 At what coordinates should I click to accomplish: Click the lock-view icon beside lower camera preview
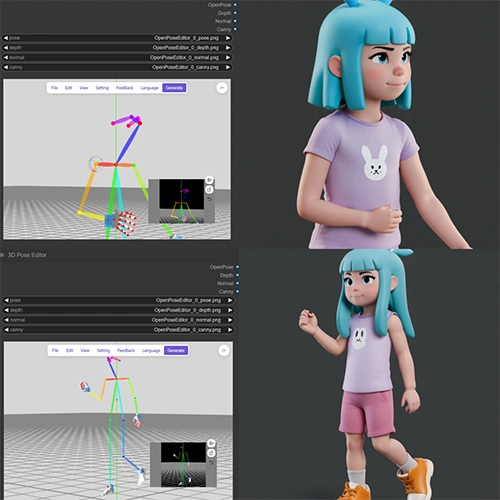(x=211, y=453)
